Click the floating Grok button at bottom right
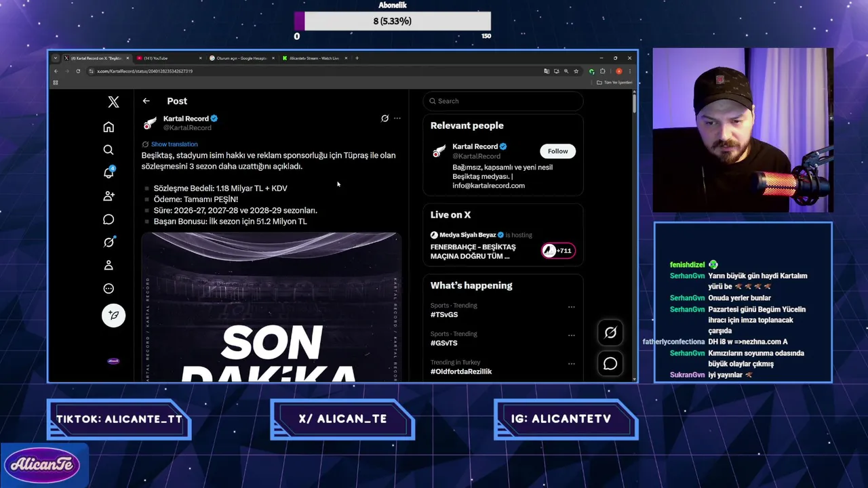868x488 pixels. pyautogui.click(x=610, y=332)
